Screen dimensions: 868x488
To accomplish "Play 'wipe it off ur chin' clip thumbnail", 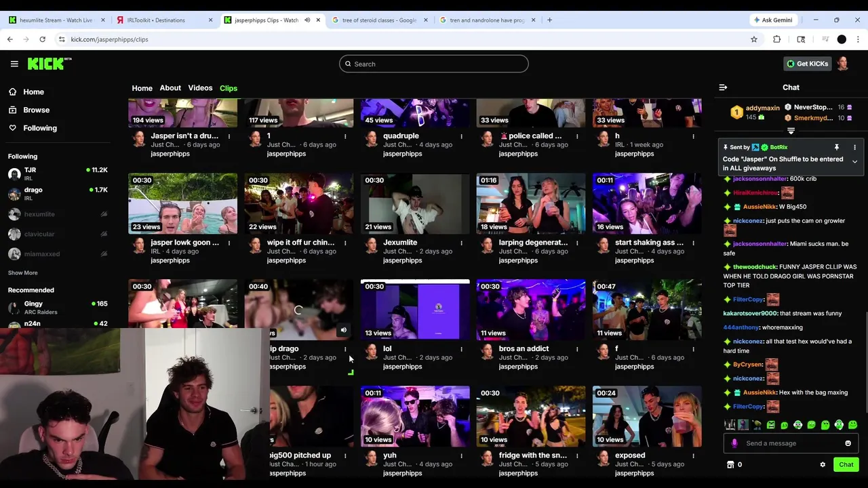I will coord(299,203).
